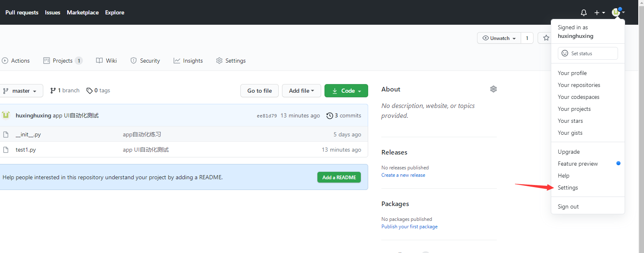Open the __init__.py file

pyautogui.click(x=28, y=134)
